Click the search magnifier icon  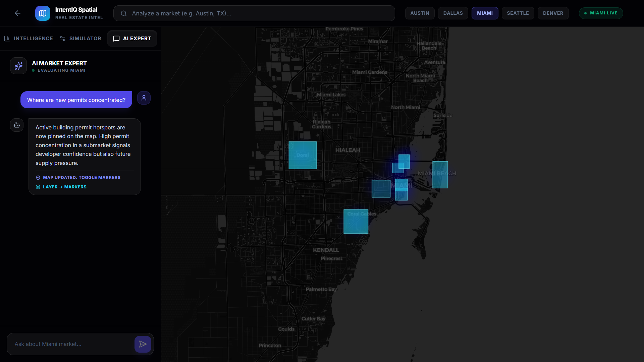124,13
